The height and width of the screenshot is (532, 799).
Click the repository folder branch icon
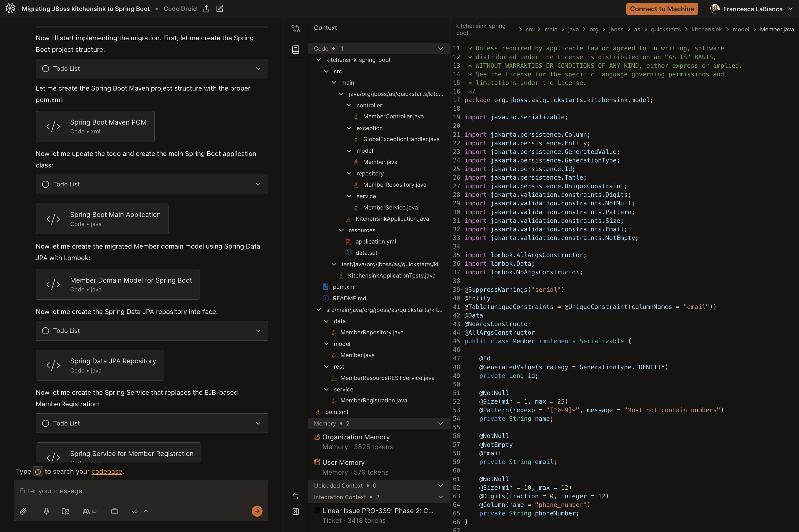tap(65, 511)
